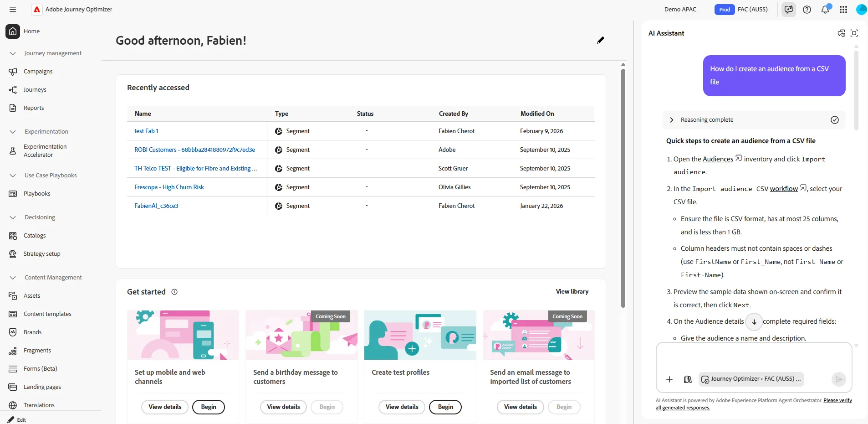Click the pencil edit icon beside greeting
Viewport: 868px width, 424px height.
pos(601,40)
